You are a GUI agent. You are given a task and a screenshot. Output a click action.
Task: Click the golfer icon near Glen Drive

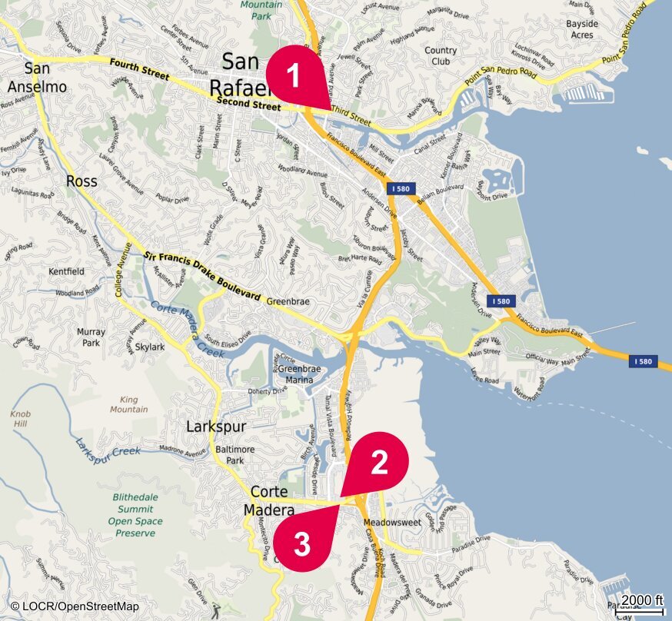(x=215, y=608)
